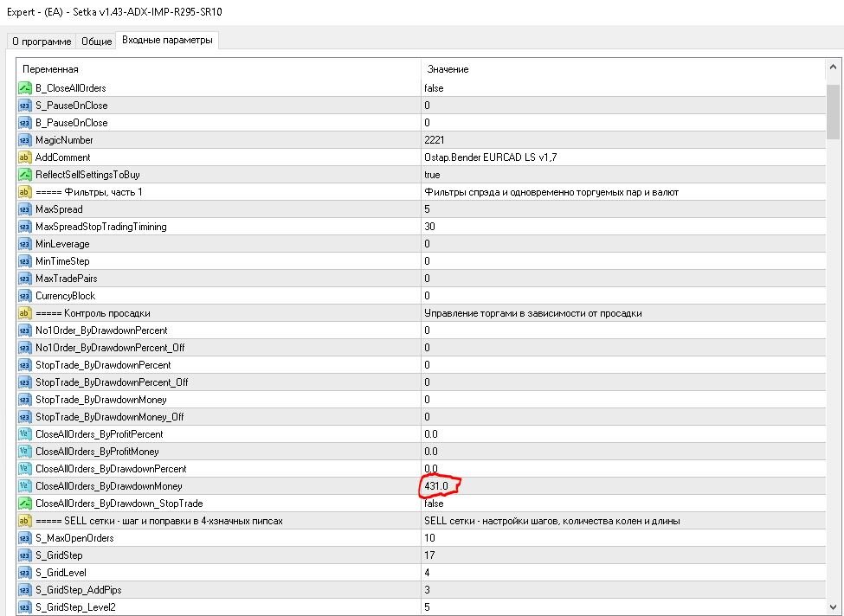Viewport: 844px width, 616px height.
Task: Click the string icon beside Контроль просадки header
Action: tap(25, 313)
